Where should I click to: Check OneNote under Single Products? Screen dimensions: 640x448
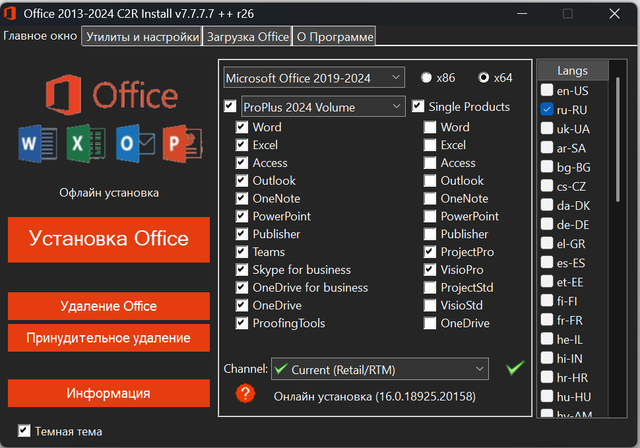tap(430, 198)
